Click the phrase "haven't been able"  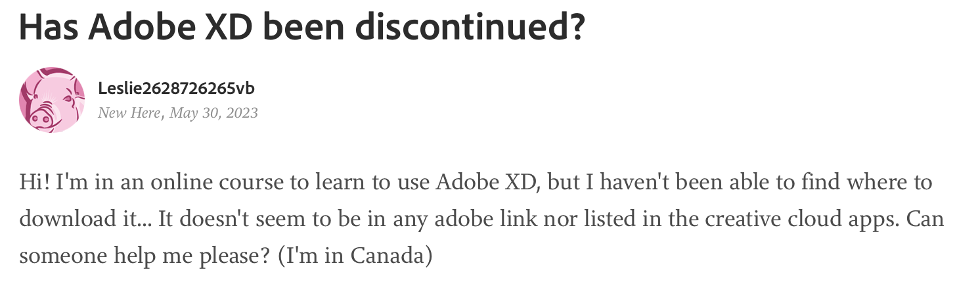(x=684, y=182)
